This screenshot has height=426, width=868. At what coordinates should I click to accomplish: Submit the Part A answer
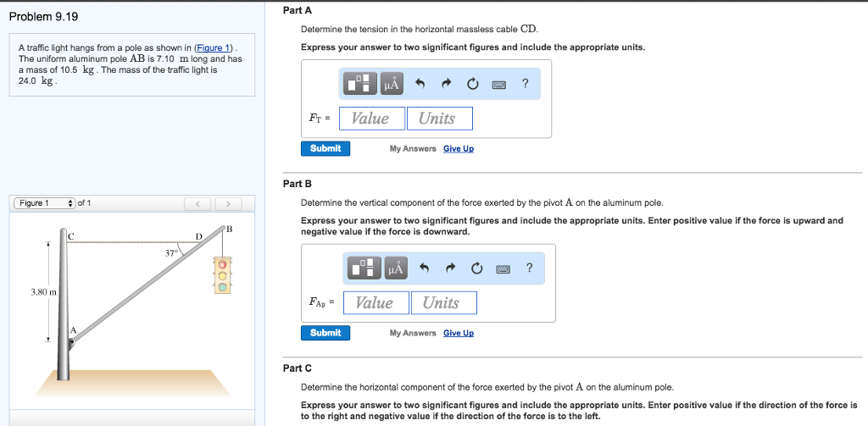(x=325, y=148)
